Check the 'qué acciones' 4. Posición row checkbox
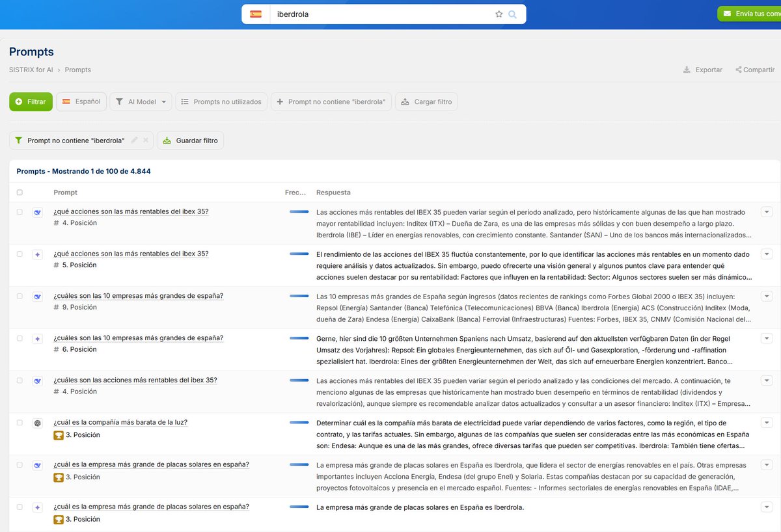The image size is (781, 532). (x=20, y=212)
